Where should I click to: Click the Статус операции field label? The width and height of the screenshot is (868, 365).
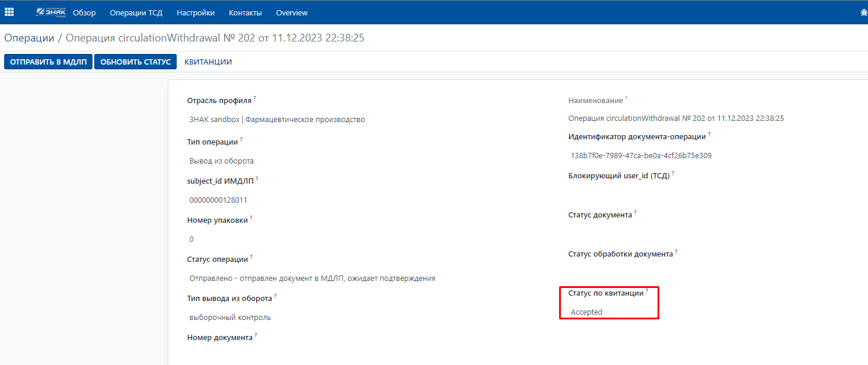click(x=218, y=260)
